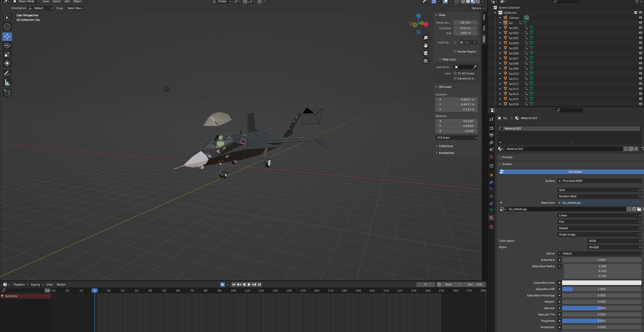Image resolution: width=644 pixels, height=332 pixels.
Task: Play animation with the play button
Action: [x=249, y=284]
